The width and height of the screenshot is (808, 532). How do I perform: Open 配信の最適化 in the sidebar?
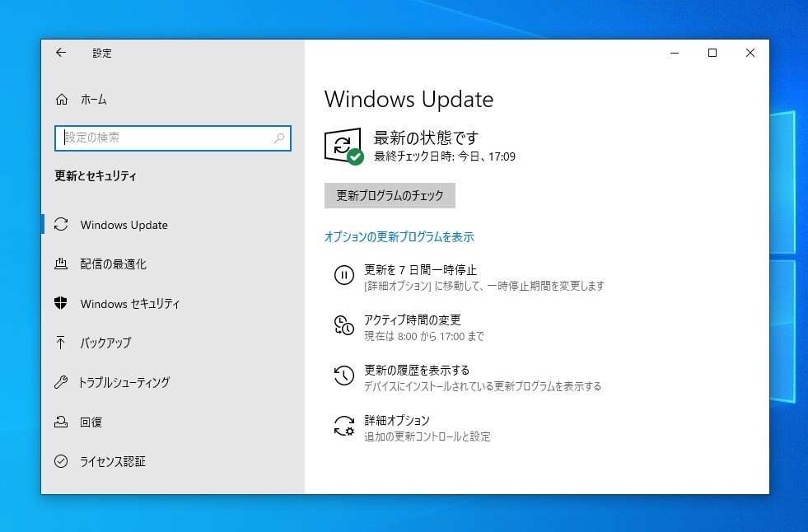click(x=173, y=264)
